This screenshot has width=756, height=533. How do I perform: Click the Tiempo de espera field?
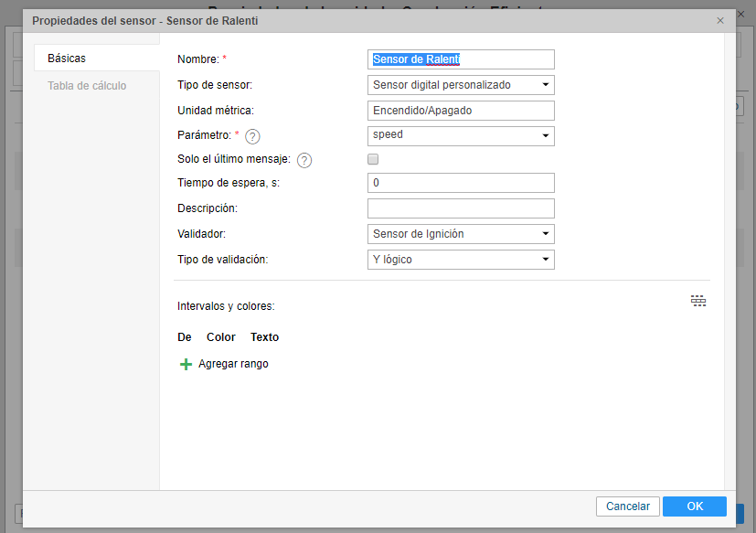point(460,183)
